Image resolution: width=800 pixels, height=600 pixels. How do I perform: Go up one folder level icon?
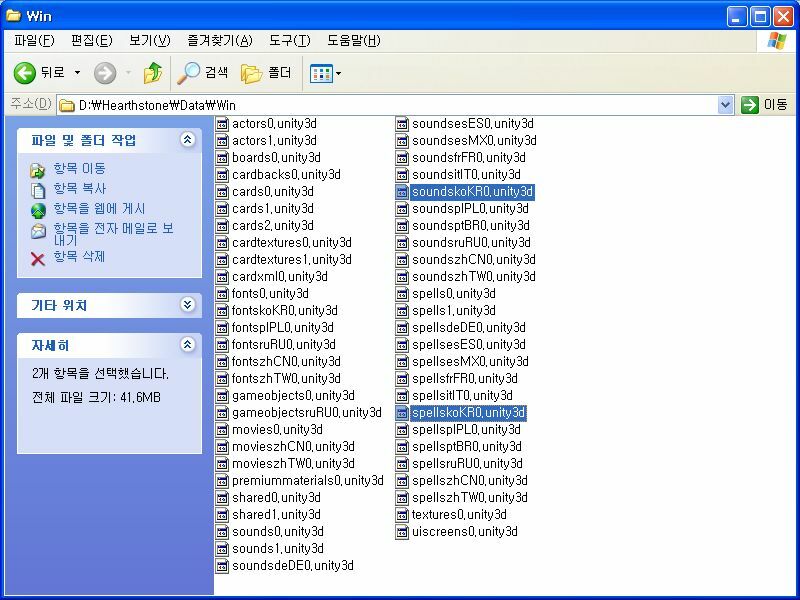[153, 73]
